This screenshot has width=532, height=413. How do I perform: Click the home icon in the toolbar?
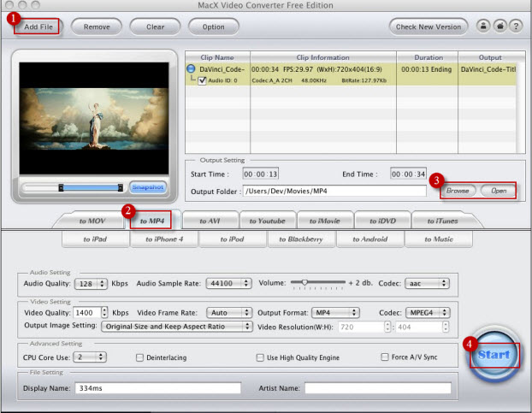(x=499, y=26)
